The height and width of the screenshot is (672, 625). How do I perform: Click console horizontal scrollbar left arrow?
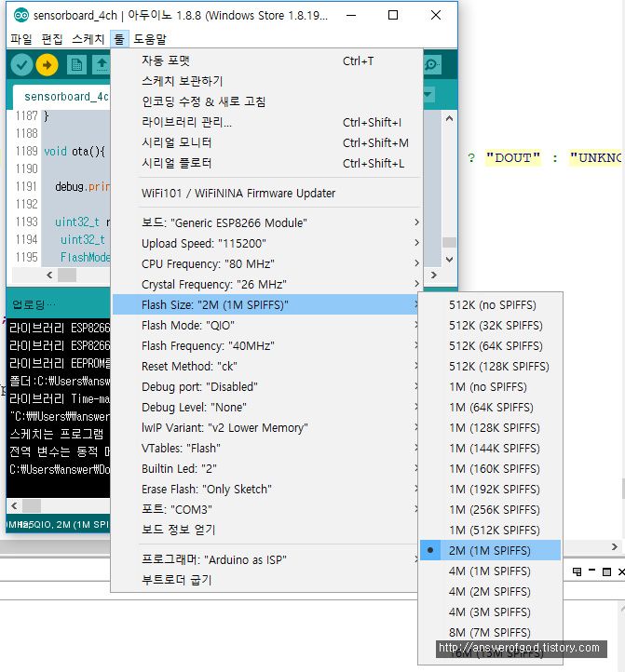point(15,505)
